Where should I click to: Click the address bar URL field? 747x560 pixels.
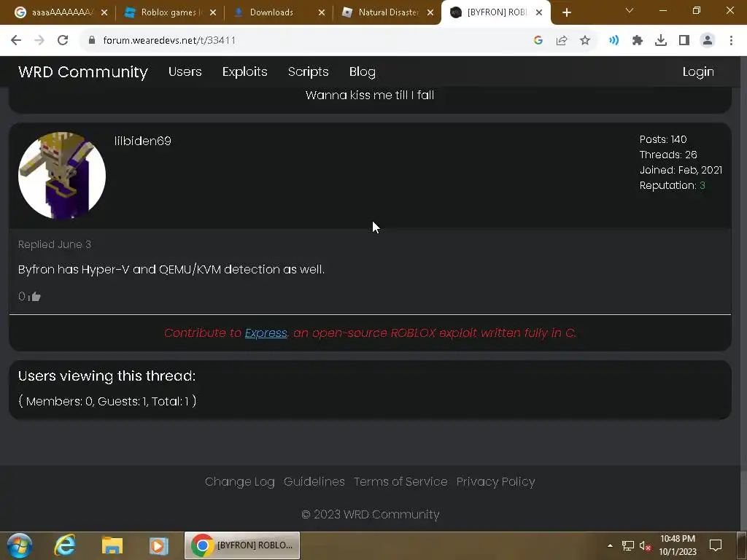pyautogui.click(x=305, y=41)
